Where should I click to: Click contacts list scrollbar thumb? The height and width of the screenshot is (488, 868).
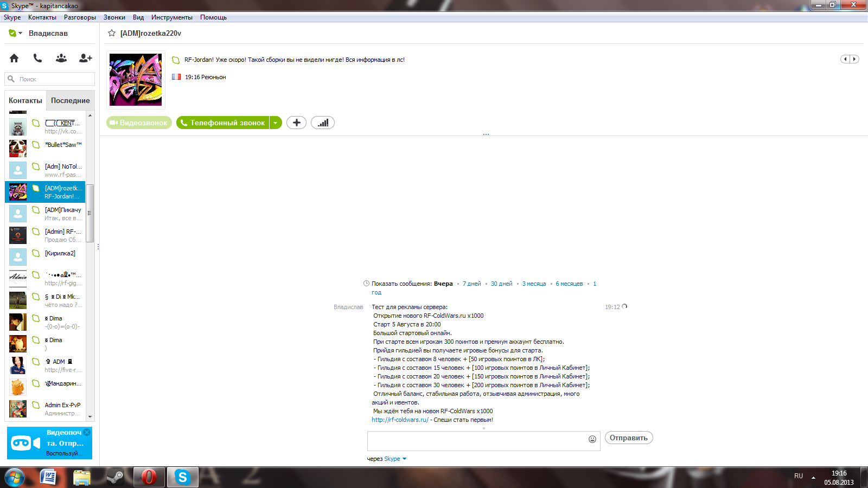(90, 213)
